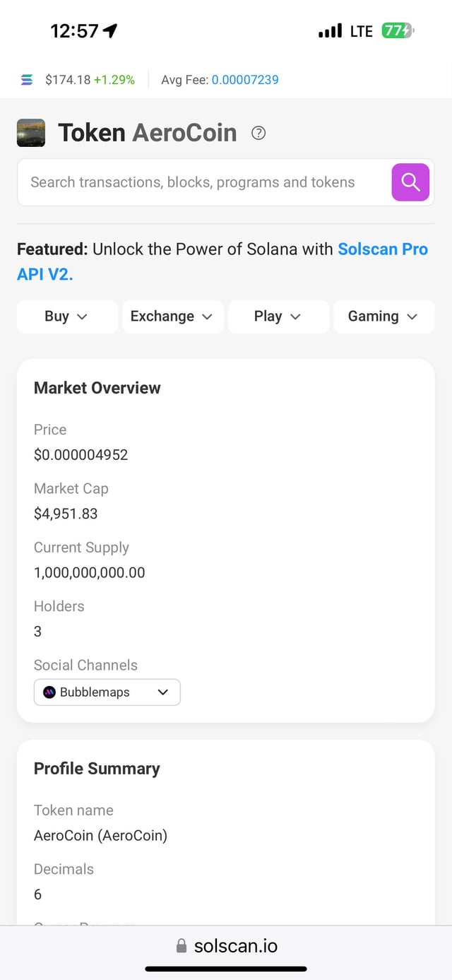Image resolution: width=452 pixels, height=980 pixels.
Task: Expand the Exchange dropdown
Action: click(172, 317)
